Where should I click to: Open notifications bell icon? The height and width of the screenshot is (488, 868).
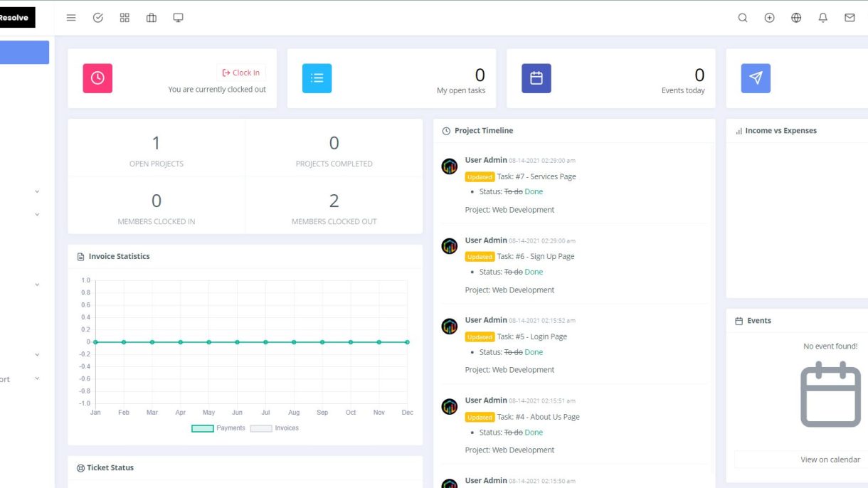823,18
